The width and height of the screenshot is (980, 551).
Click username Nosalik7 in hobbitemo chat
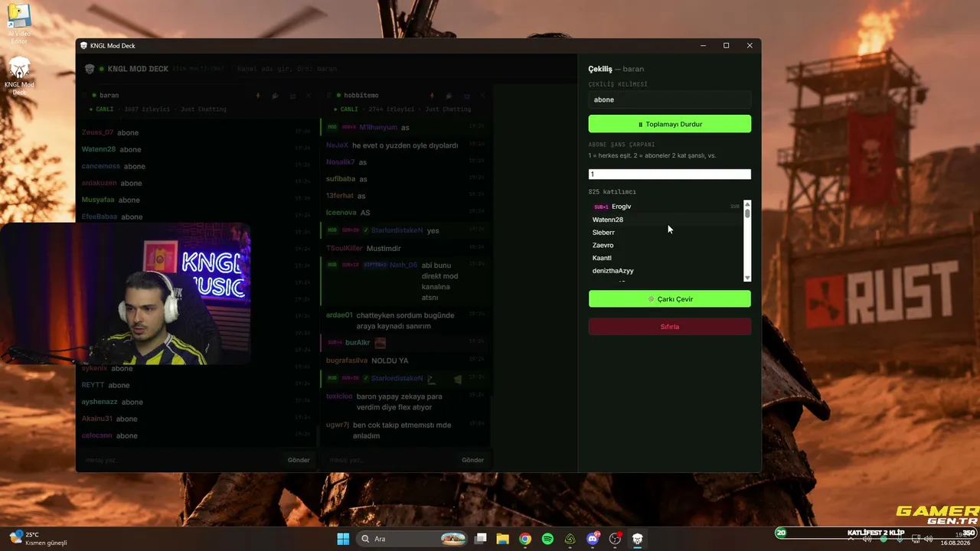point(341,162)
